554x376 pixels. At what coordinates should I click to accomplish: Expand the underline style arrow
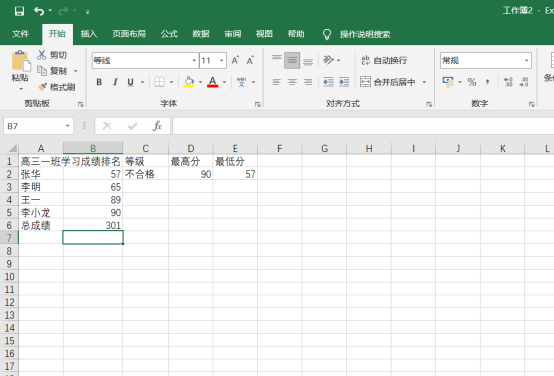142,82
